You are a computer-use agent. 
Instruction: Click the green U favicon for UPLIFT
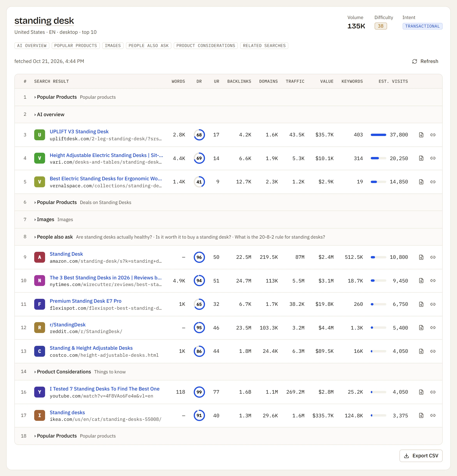(x=40, y=135)
